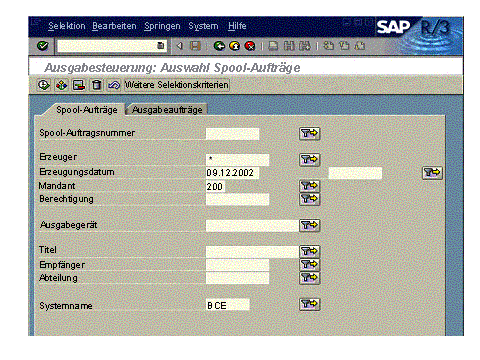Viewport: 480px width, 360px height.
Task: Click the Ausgabegerät input field
Action: tap(252, 225)
